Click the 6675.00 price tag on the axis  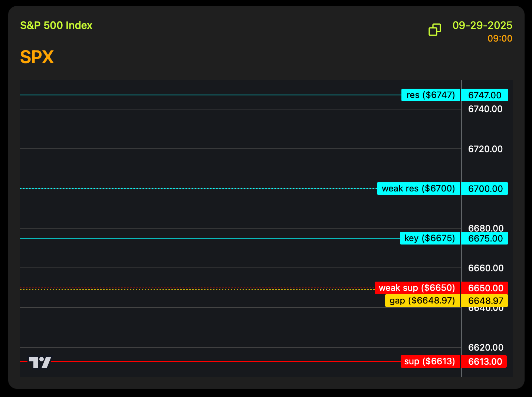(485, 239)
